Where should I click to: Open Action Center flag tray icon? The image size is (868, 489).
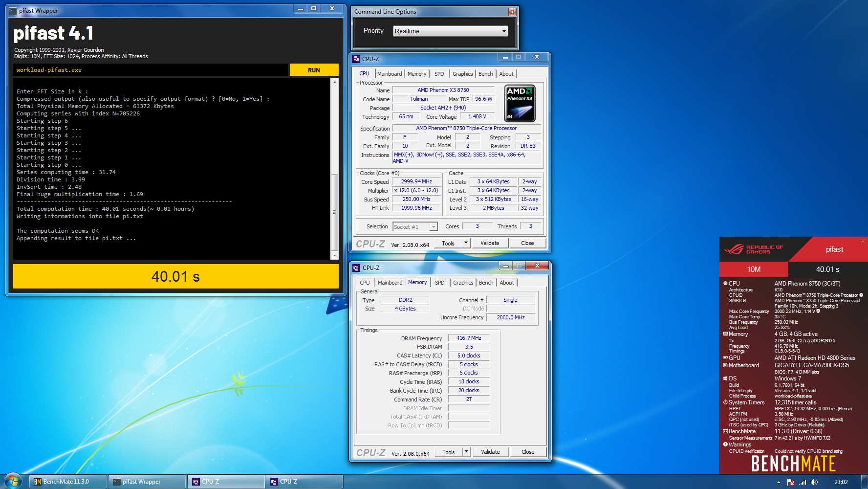tap(791, 482)
